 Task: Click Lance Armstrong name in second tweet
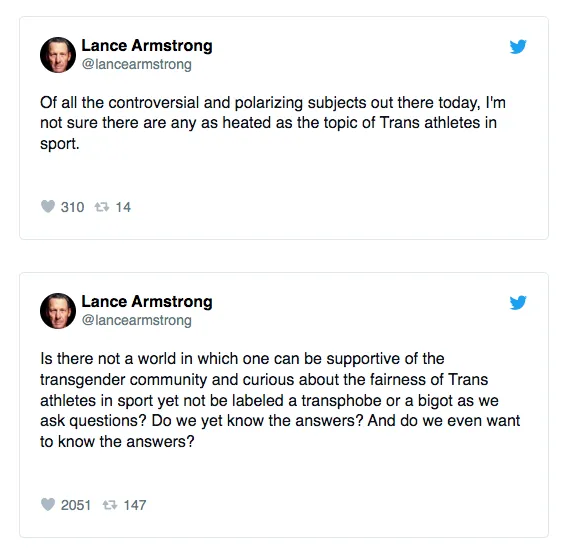tap(147, 301)
